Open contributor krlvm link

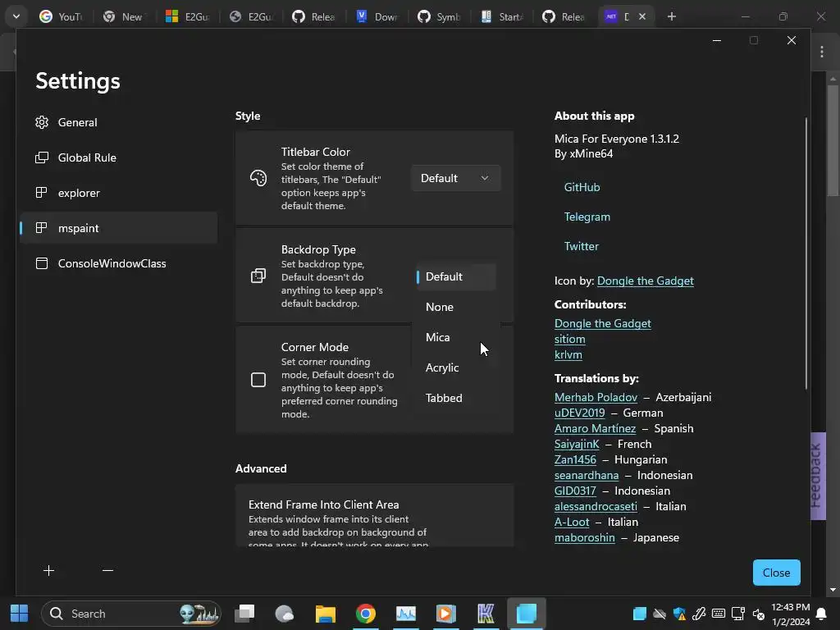point(568,354)
